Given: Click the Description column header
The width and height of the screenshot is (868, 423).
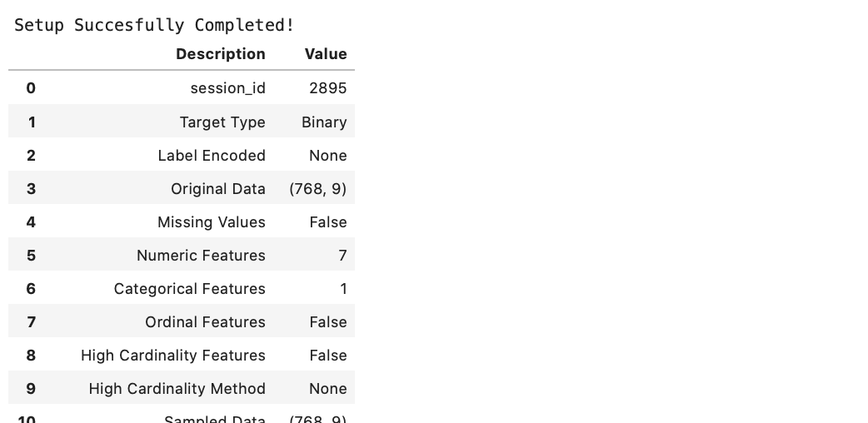Looking at the screenshot, I should pyautogui.click(x=220, y=54).
